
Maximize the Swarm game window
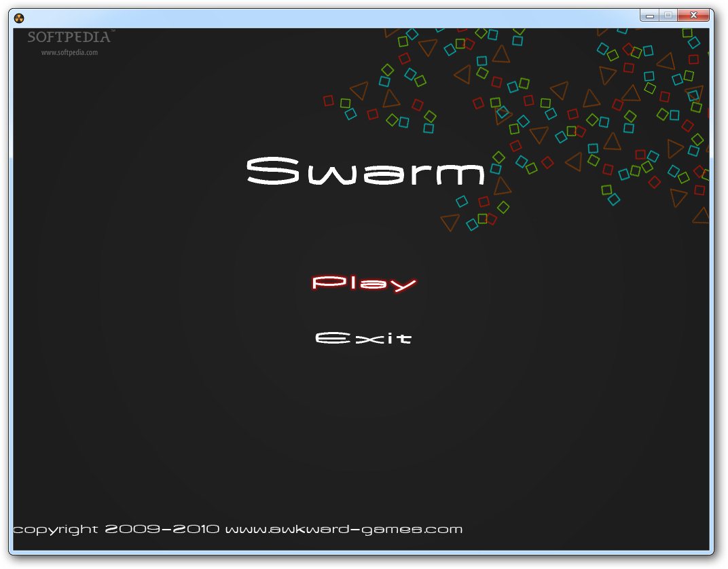coord(668,16)
